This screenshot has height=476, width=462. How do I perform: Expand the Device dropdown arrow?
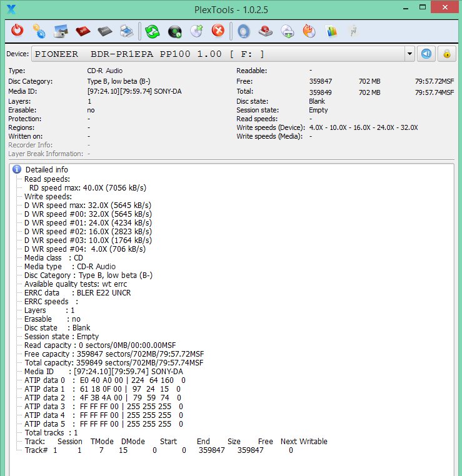(409, 54)
